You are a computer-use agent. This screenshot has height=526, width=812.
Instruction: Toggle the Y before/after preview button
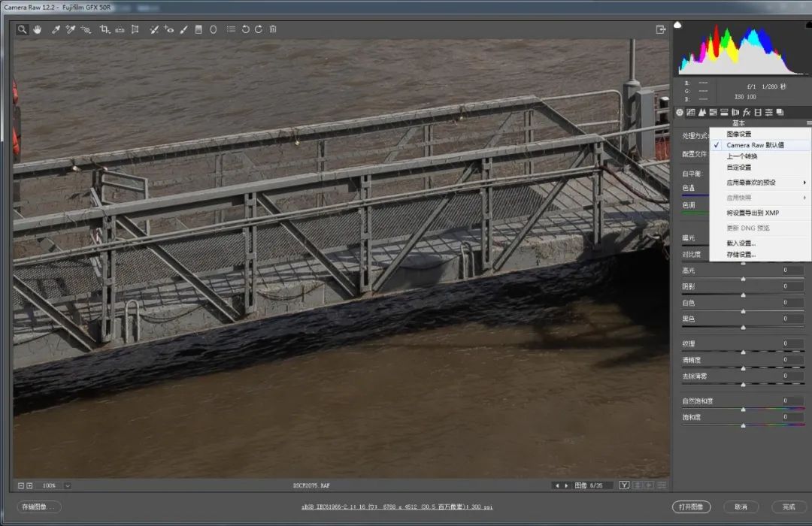(624, 485)
